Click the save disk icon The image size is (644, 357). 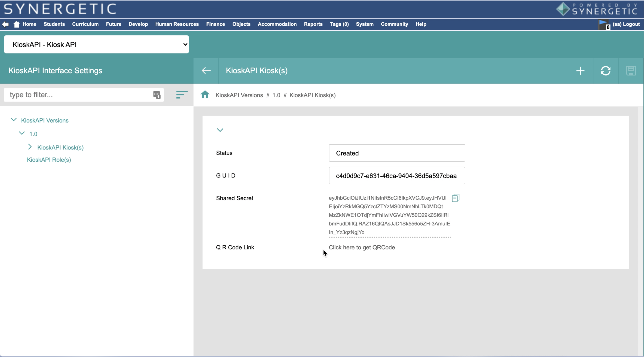pos(631,71)
